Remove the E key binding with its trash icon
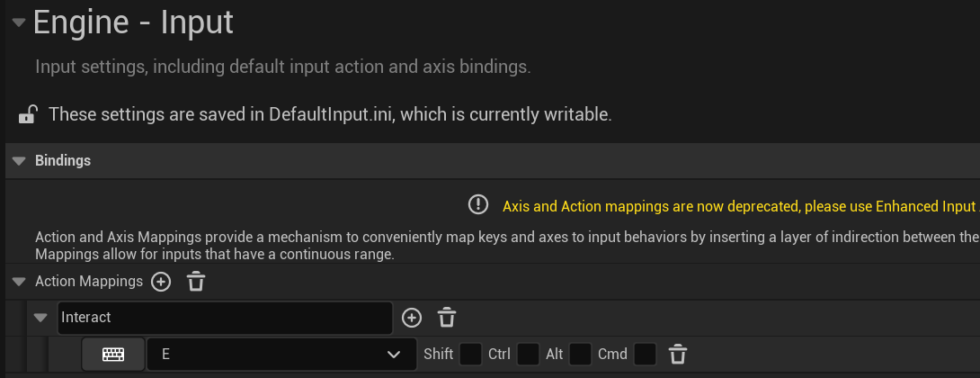The height and width of the screenshot is (378, 980). pos(678,355)
